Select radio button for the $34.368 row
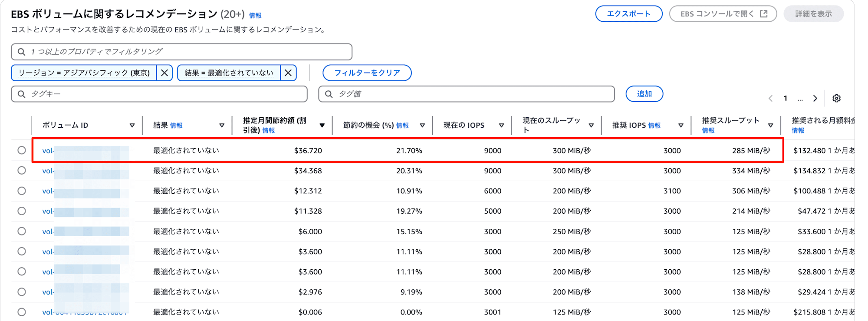 click(x=22, y=170)
